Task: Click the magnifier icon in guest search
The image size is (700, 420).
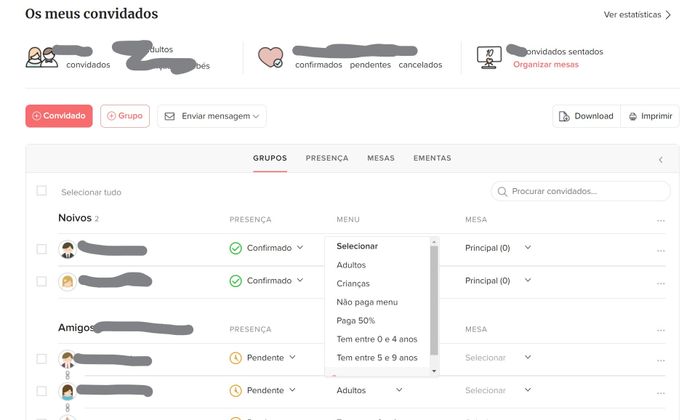Action: 502,191
